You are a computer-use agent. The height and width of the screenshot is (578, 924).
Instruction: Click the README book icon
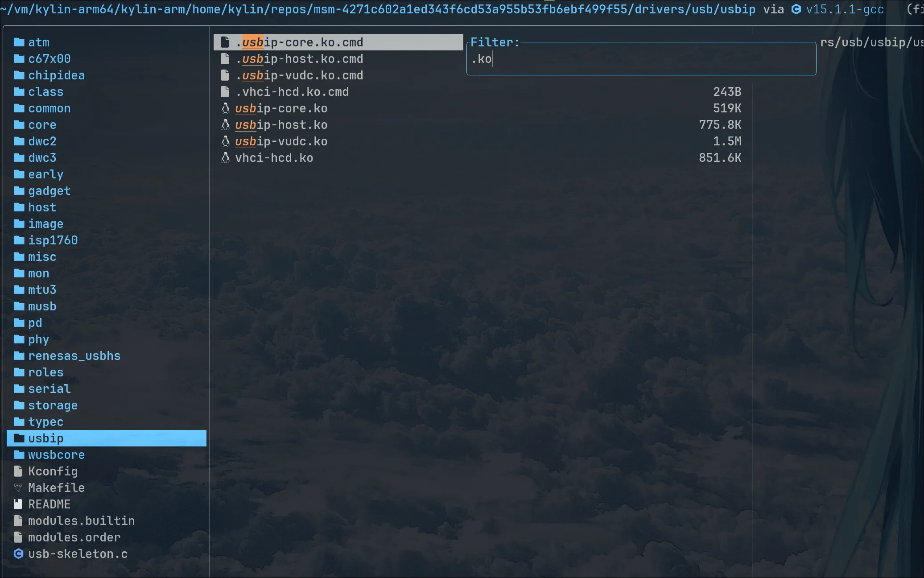(18, 504)
